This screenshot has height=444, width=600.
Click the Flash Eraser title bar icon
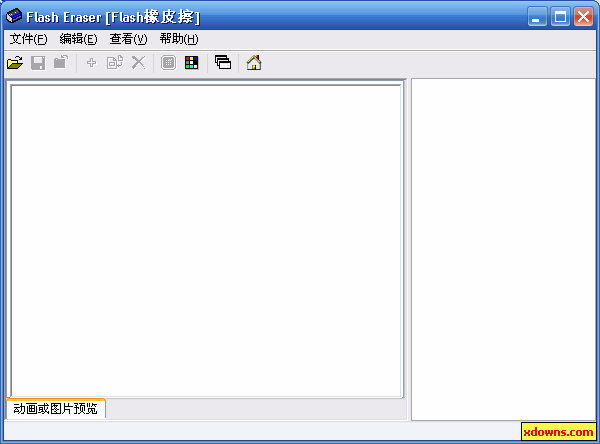pos(14,16)
